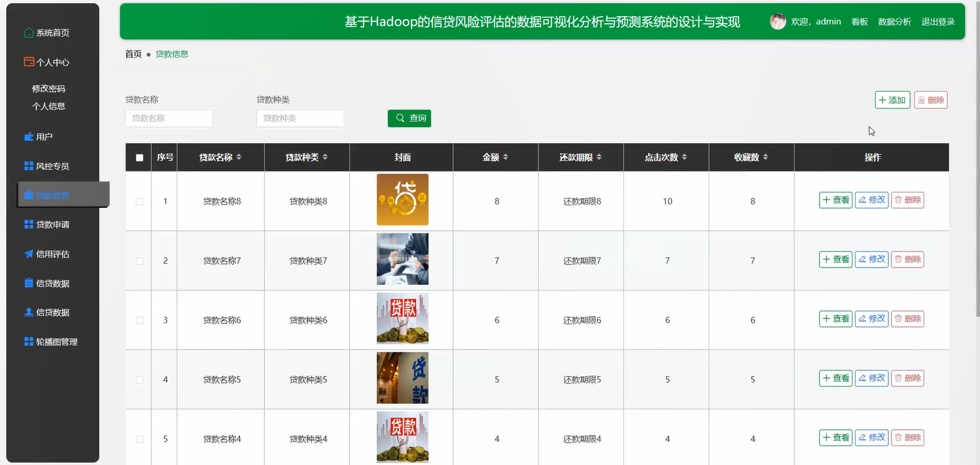The height and width of the screenshot is (465, 980).
Task: Focus the 贷款名称 search input
Action: point(169,118)
